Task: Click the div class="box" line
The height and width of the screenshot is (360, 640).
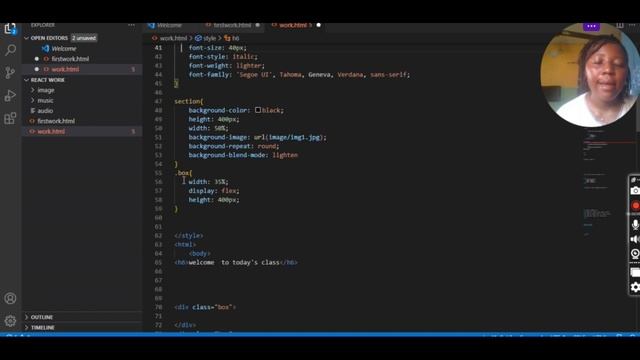Action: click(205, 307)
